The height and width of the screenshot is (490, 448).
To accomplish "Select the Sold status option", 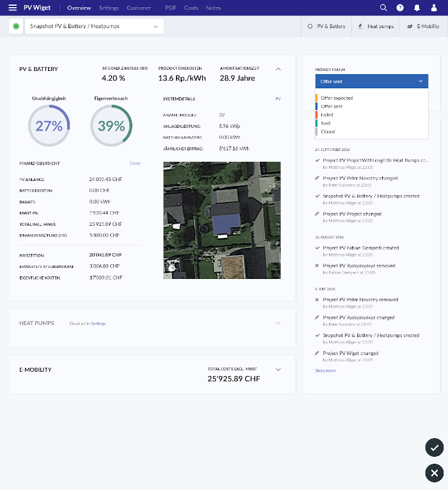I will click(x=326, y=123).
